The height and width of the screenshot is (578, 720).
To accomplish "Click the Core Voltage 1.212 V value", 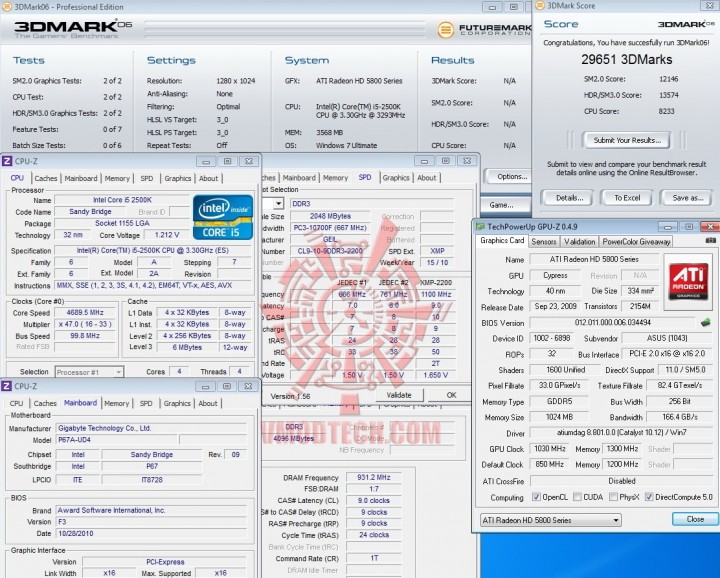I will pos(167,235).
